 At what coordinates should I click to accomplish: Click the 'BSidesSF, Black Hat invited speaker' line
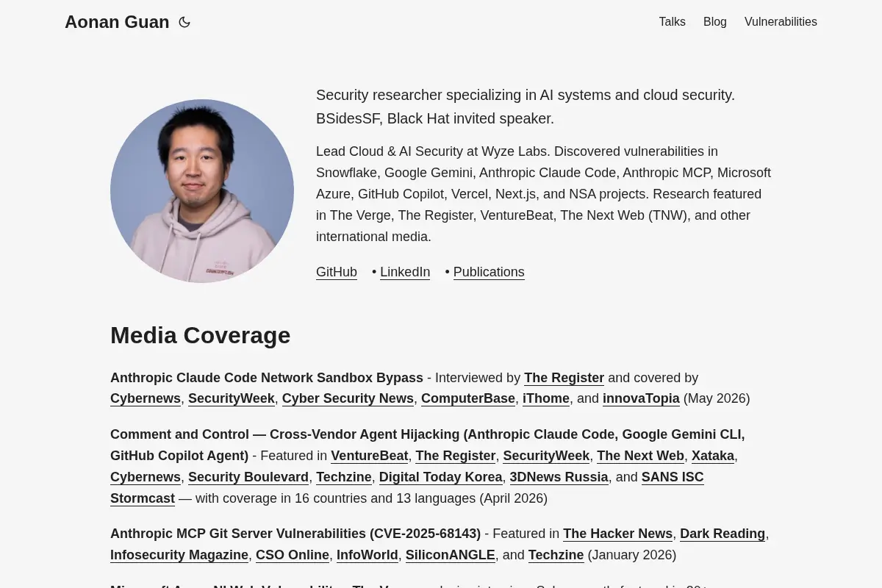tap(435, 118)
